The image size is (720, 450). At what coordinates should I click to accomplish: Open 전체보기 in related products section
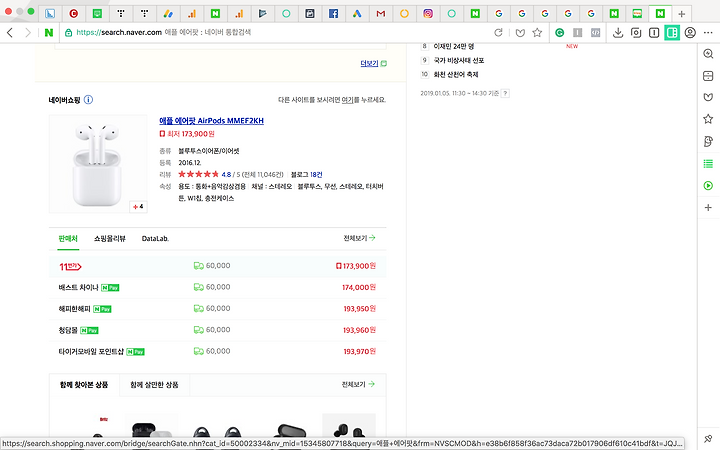[358, 384]
